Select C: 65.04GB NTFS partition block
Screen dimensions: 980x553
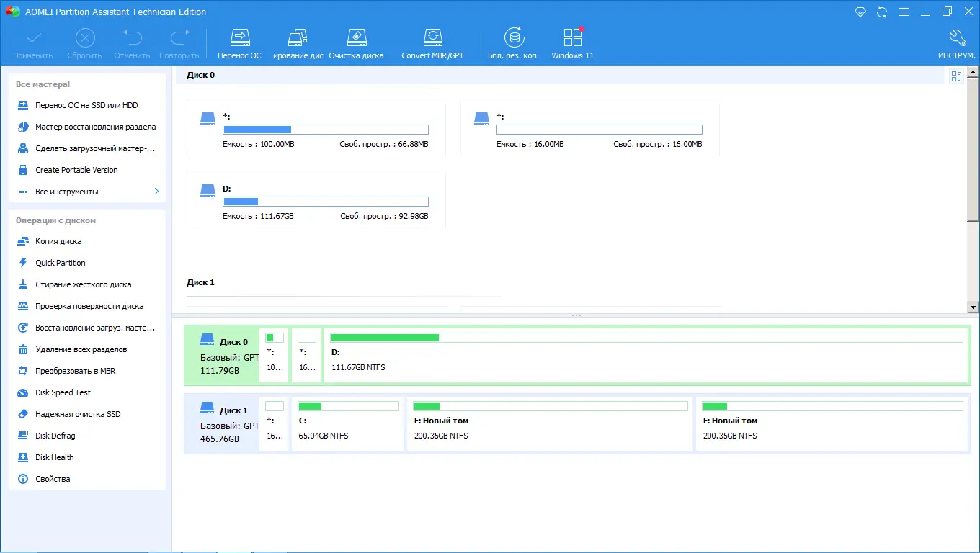pos(347,423)
